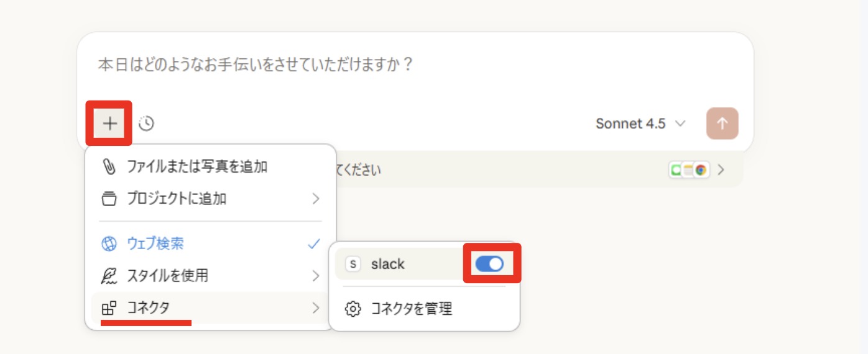Select the コネクタ menu entry
This screenshot has height=354, width=868.
click(x=149, y=307)
